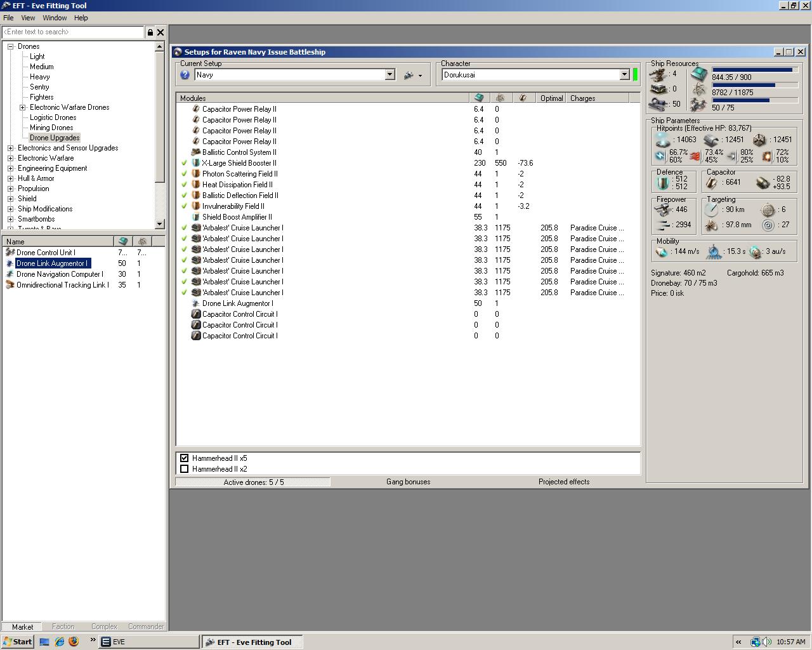
Task: Switch to the EVE taskbar button
Action: pos(149,642)
